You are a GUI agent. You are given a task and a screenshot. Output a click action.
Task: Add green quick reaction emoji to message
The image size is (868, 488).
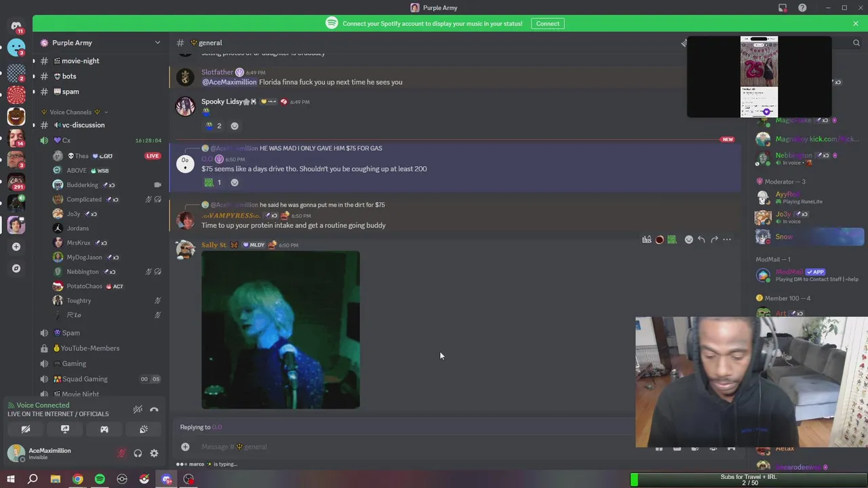pyautogui.click(x=671, y=239)
